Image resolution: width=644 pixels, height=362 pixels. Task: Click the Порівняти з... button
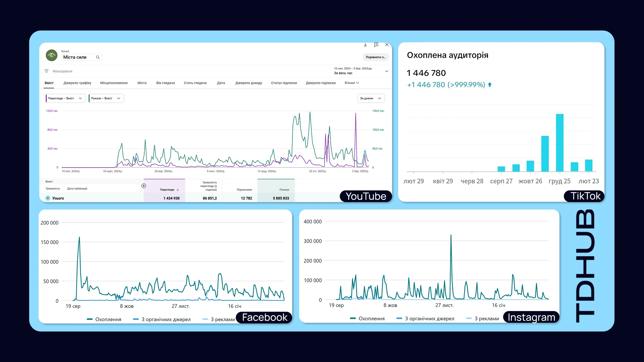click(376, 57)
